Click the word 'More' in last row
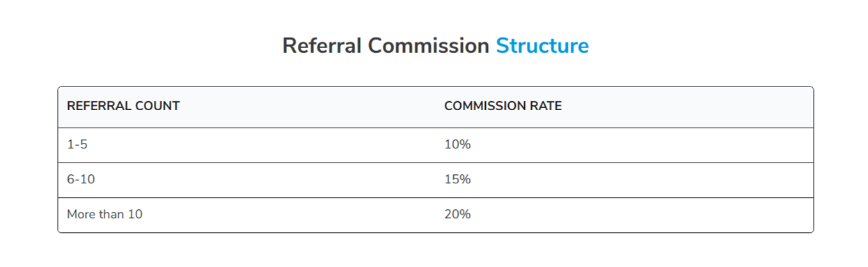868x267 pixels. (80, 215)
